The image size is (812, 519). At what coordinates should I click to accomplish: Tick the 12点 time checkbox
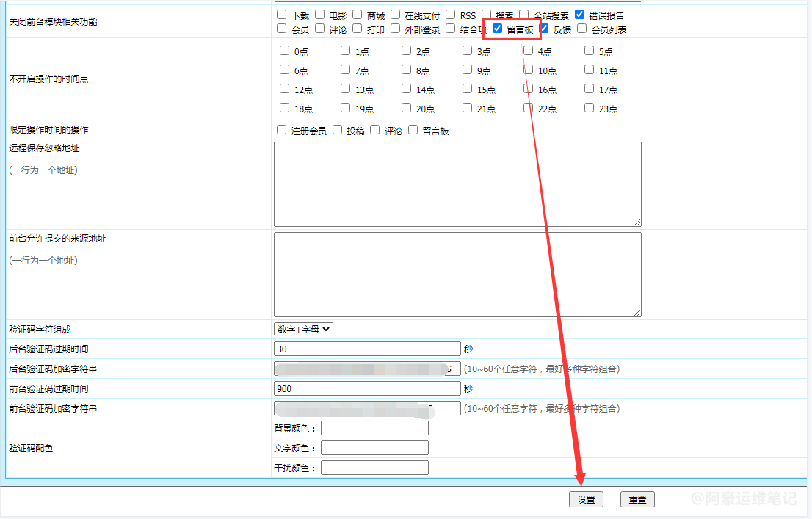point(284,89)
